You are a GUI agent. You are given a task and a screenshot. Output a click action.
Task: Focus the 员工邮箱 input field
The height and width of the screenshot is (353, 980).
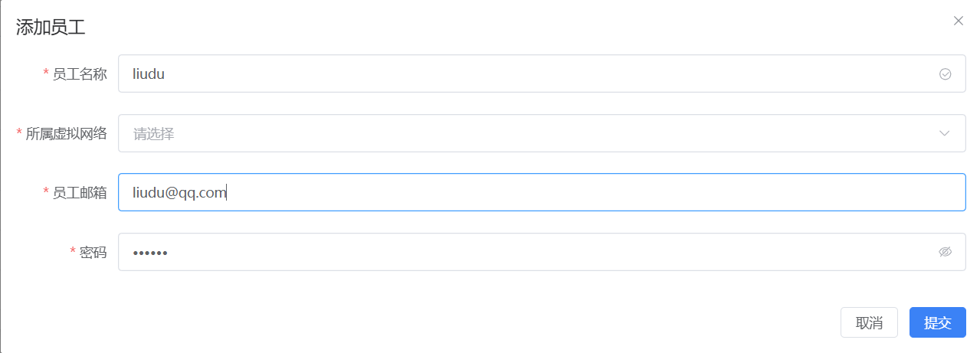click(x=536, y=193)
